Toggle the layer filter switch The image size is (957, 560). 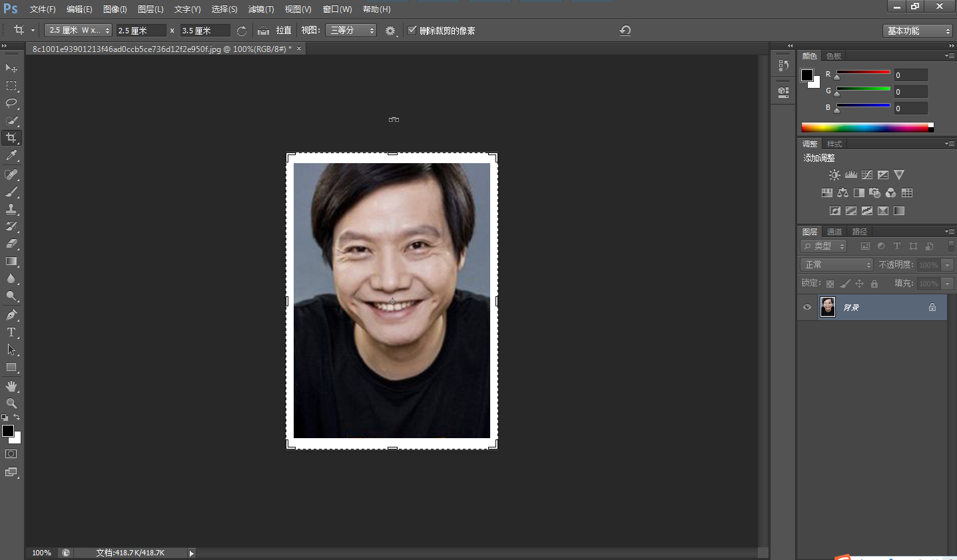pos(951,246)
